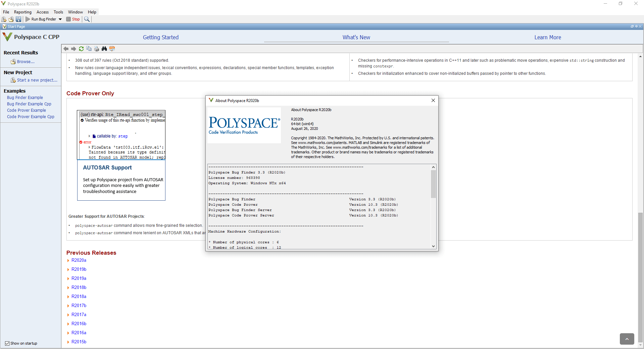The height and width of the screenshot is (349, 644).
Task: Click the Browse... link
Action: [x=26, y=62]
